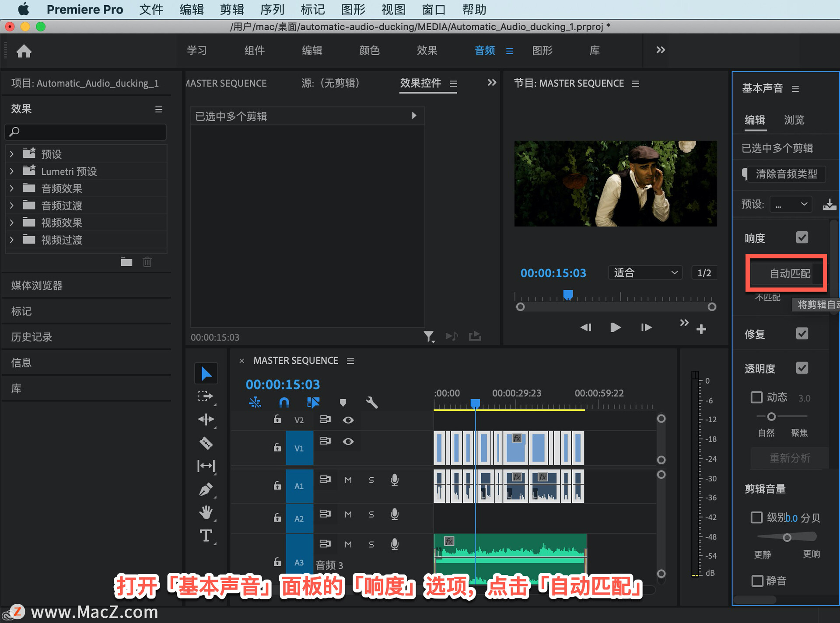Open the 媒体浏览器 panel
Image resolution: width=840 pixels, height=623 pixels.
tap(37, 285)
